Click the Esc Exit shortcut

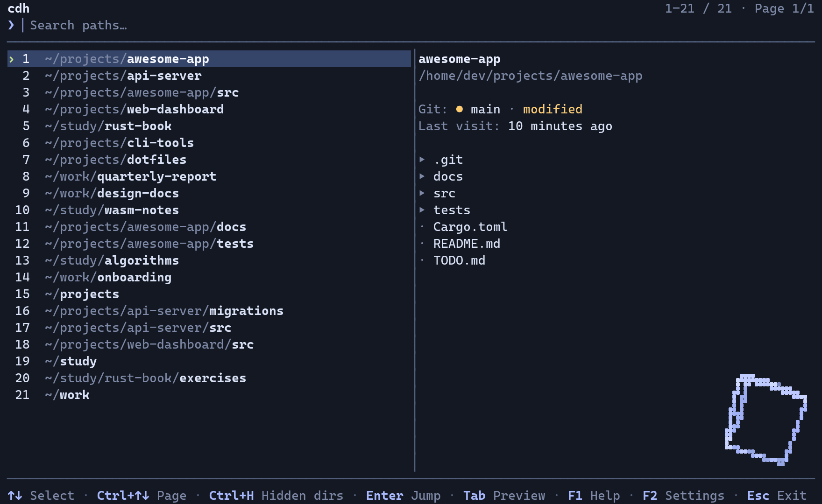click(777, 496)
